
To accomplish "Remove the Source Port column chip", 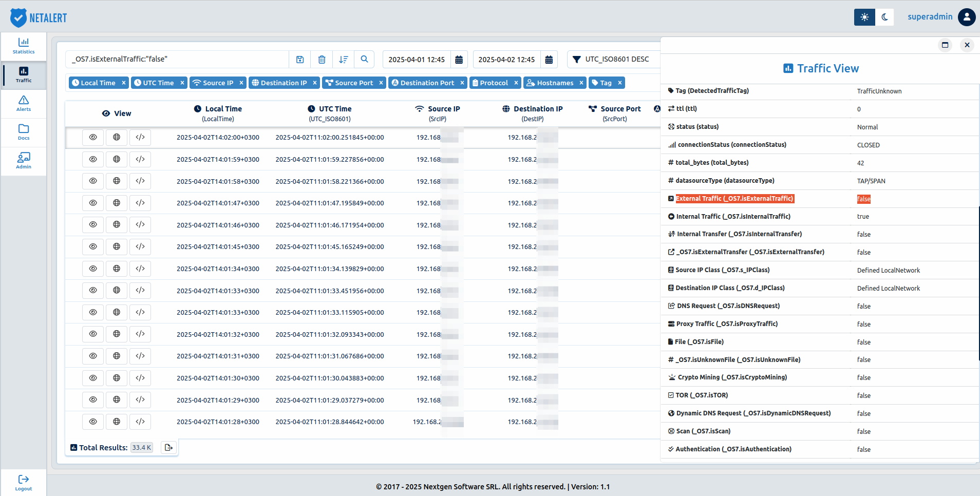I will (x=381, y=83).
